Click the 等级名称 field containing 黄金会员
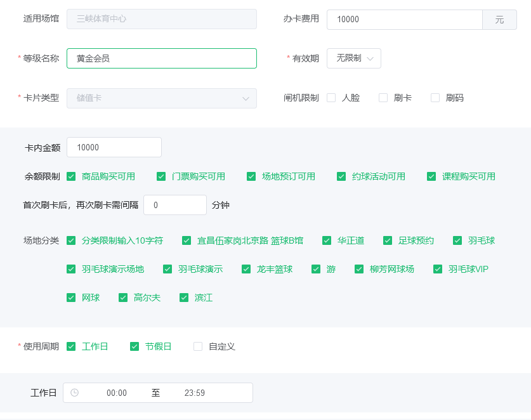531x420 pixels. (161, 58)
